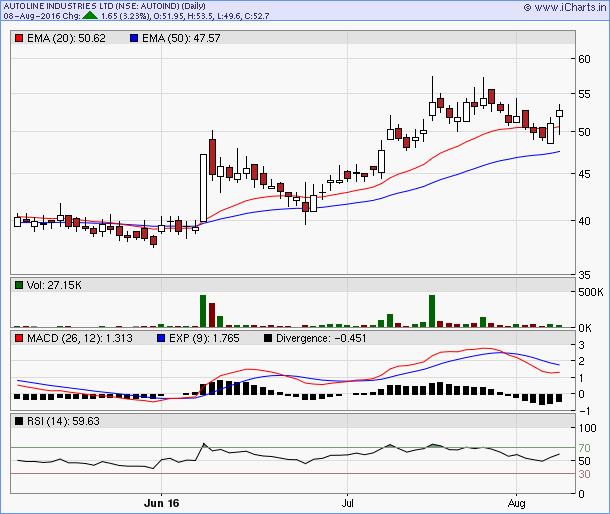
Task: Click the last white candlestick on the chart
Action: (559, 114)
